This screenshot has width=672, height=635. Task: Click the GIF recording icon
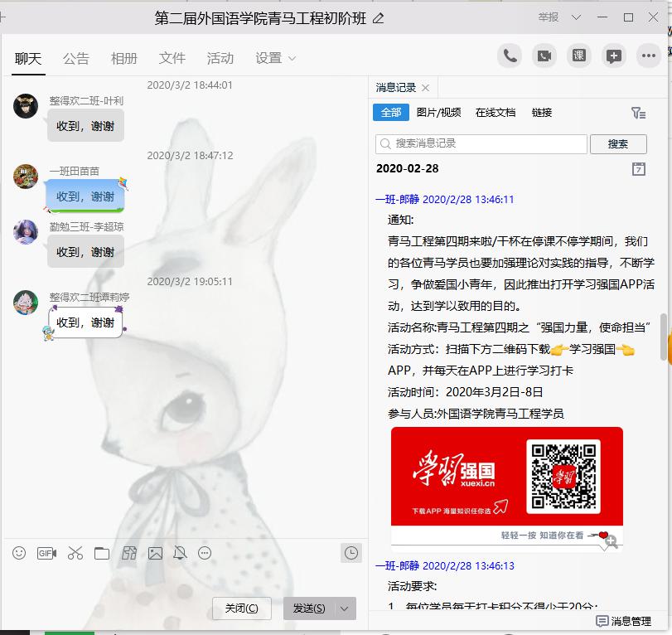coord(46,553)
